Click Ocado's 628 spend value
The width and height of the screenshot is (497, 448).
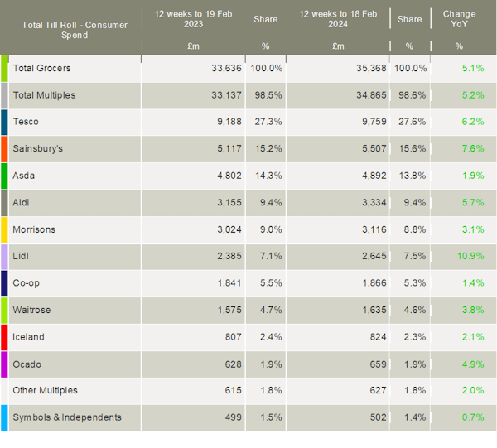pos(234,364)
